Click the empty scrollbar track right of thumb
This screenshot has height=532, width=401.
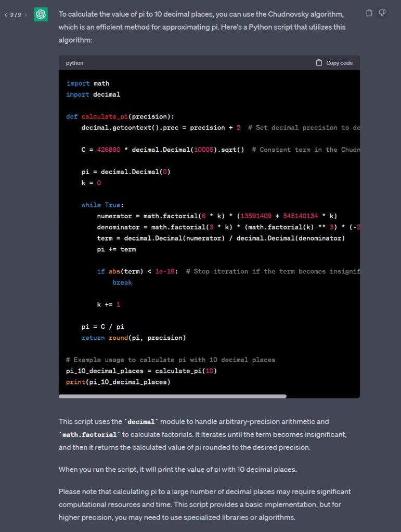coord(322,396)
